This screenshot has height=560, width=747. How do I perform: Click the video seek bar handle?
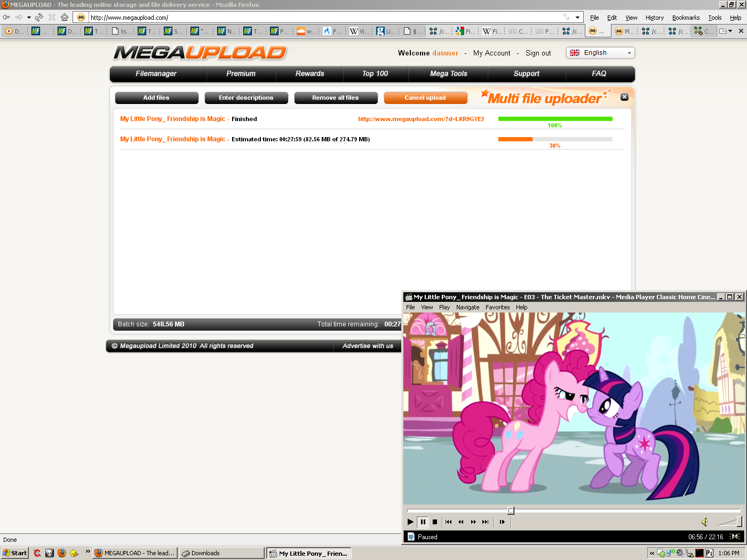point(511,511)
